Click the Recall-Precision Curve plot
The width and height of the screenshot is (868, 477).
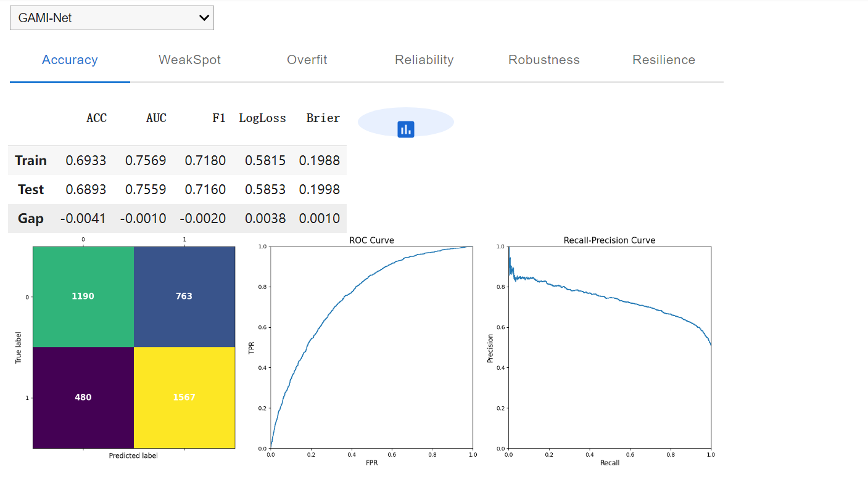click(610, 347)
